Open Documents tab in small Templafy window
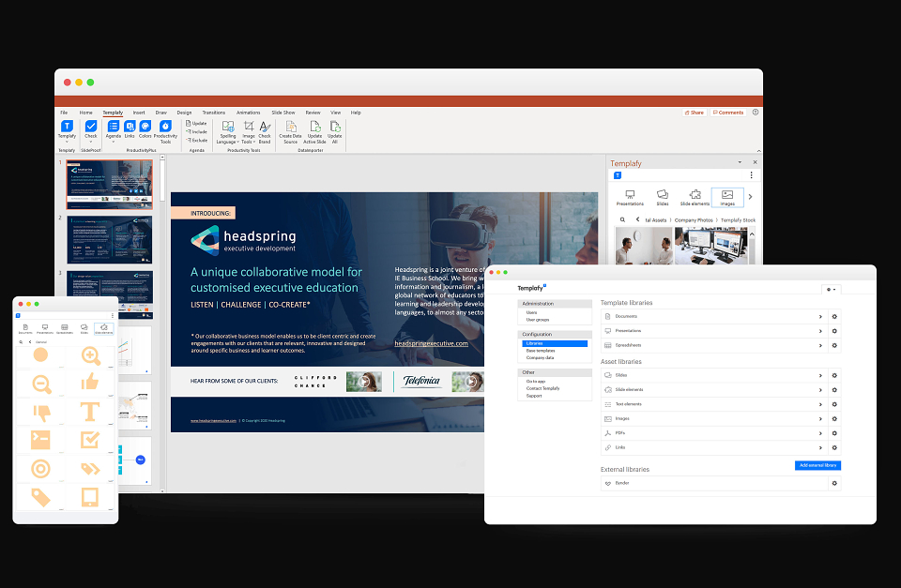Viewport: 901px width, 588px height. pyautogui.click(x=25, y=329)
